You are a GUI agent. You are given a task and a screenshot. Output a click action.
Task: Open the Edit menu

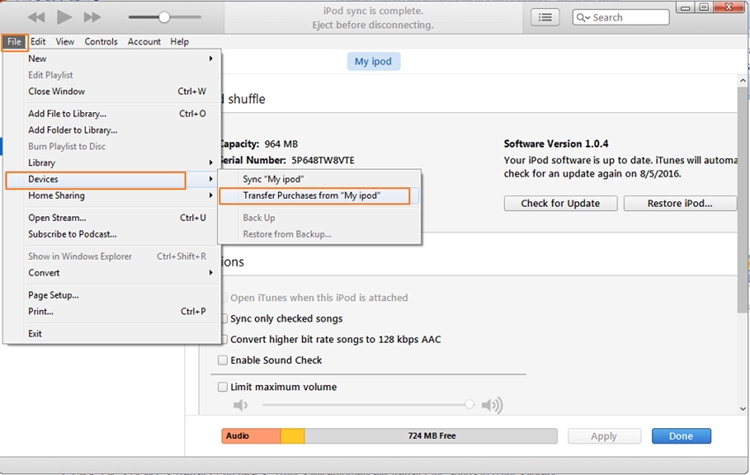tap(38, 42)
